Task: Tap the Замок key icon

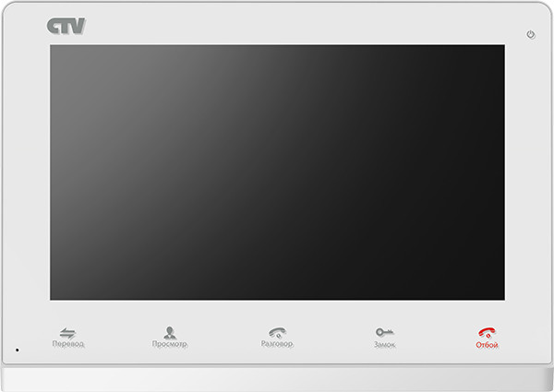Action: (x=384, y=332)
